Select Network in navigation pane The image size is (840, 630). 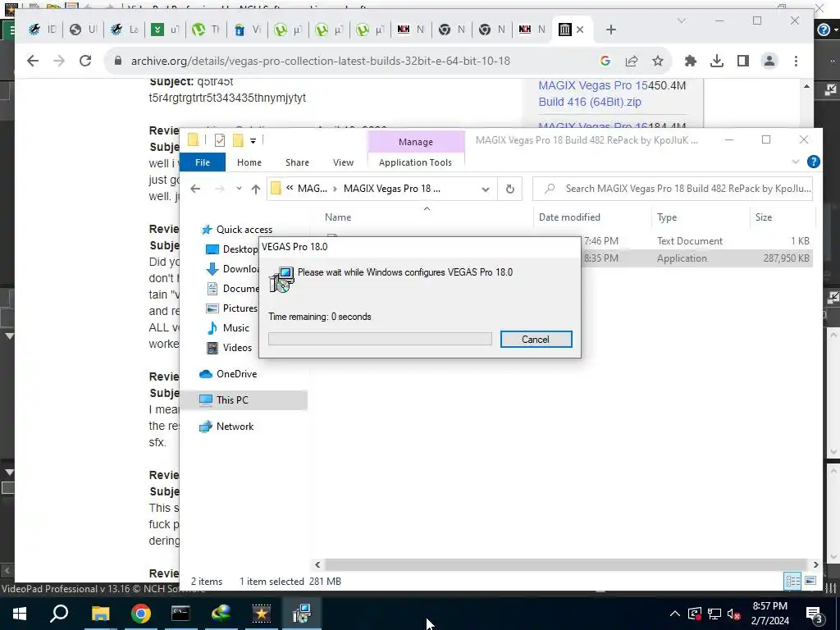point(235,427)
